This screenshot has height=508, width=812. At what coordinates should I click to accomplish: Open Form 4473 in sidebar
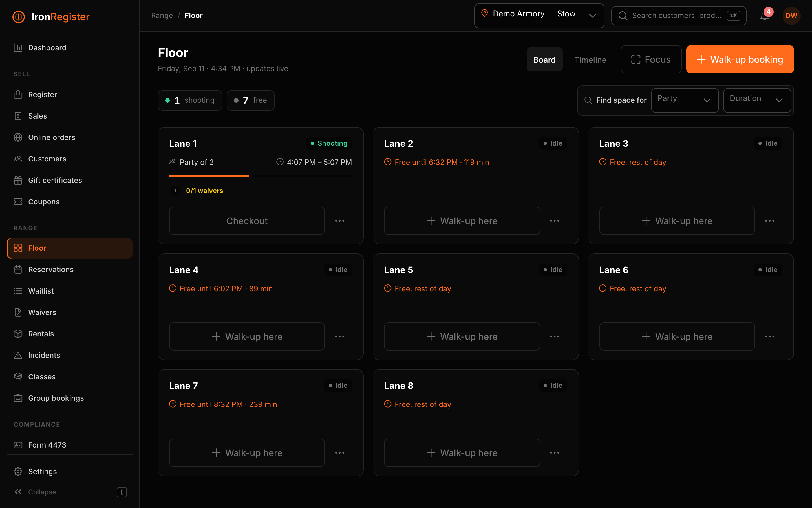point(69,445)
